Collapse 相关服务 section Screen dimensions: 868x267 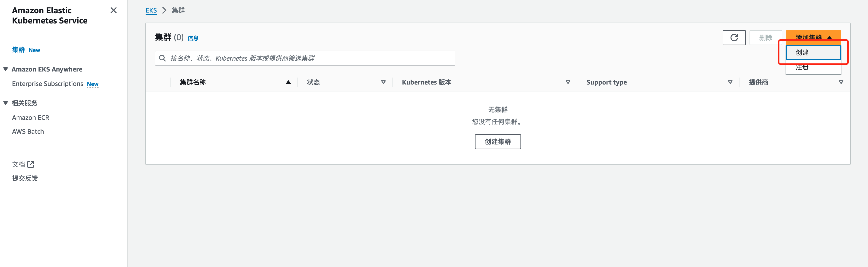pyautogui.click(x=6, y=103)
